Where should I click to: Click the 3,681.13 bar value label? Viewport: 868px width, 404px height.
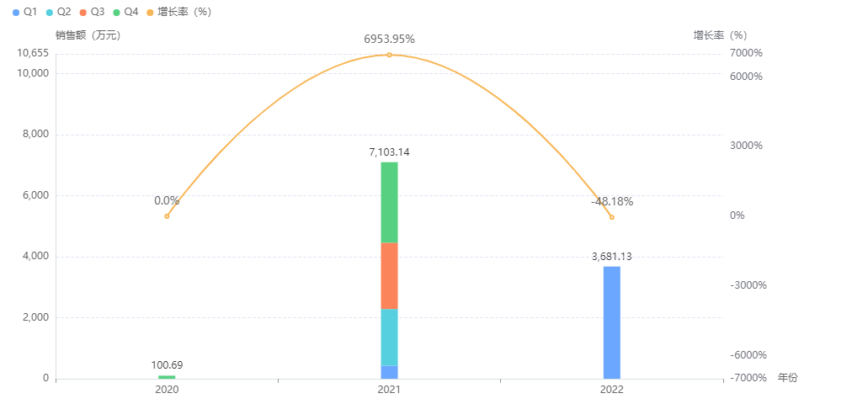coord(612,257)
